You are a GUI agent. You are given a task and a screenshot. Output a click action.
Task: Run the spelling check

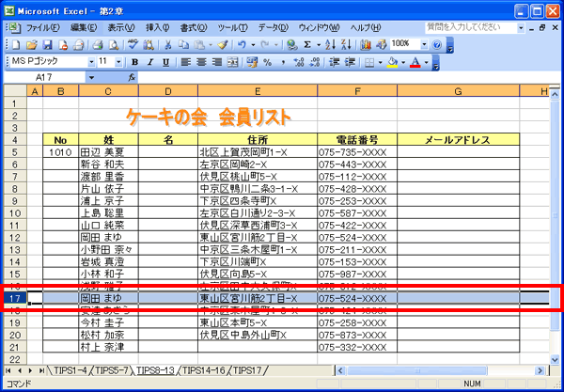[133, 44]
